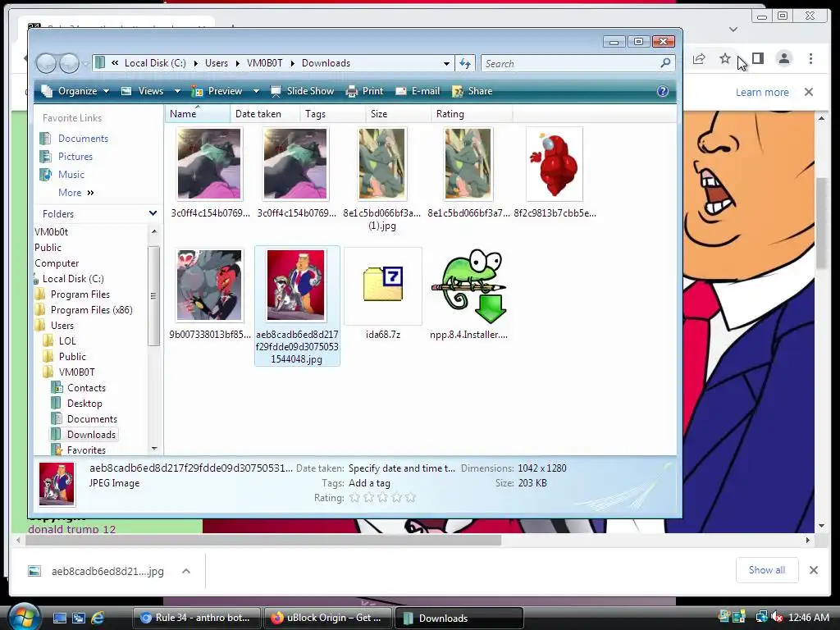Image resolution: width=840 pixels, height=630 pixels.
Task: Click the Views toolbar button
Action: pos(143,91)
